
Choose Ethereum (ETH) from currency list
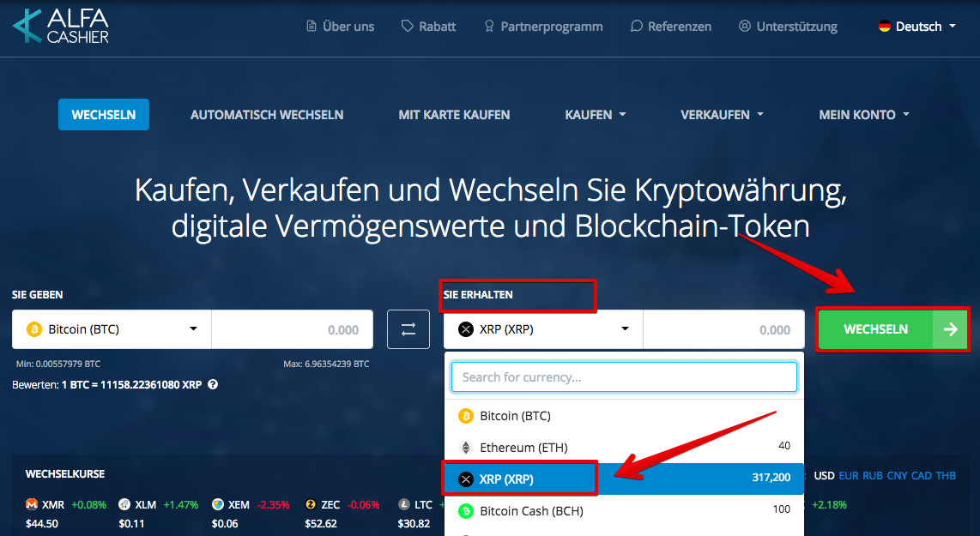[x=624, y=448]
